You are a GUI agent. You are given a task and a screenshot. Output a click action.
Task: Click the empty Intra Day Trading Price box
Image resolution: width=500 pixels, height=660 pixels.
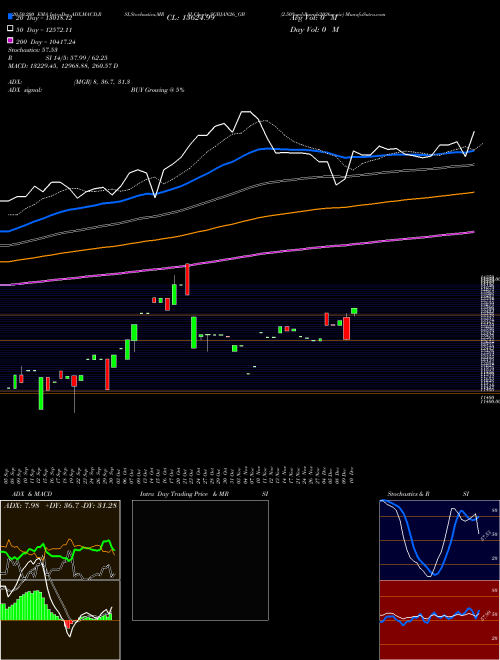tap(200, 560)
